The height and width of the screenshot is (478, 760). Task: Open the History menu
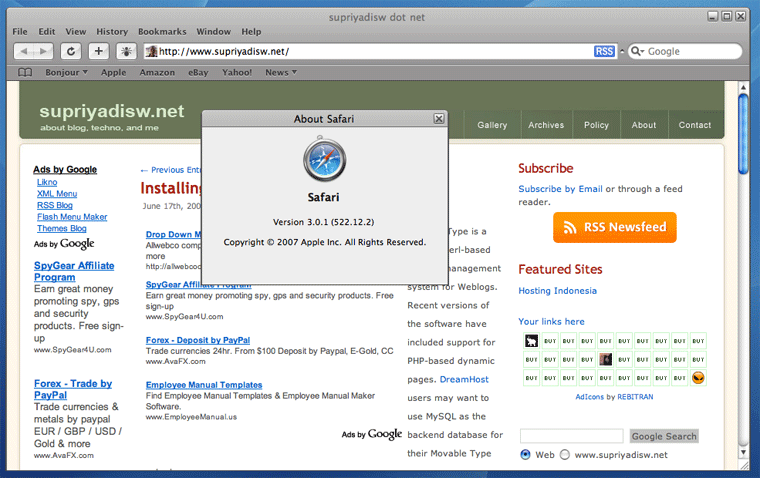click(112, 32)
